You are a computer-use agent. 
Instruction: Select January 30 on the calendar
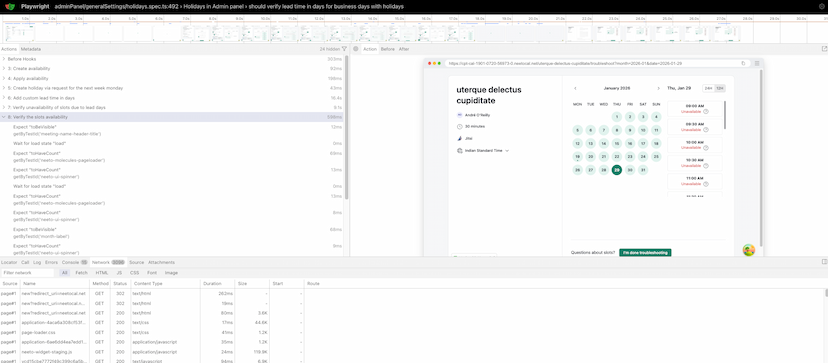tap(630, 170)
